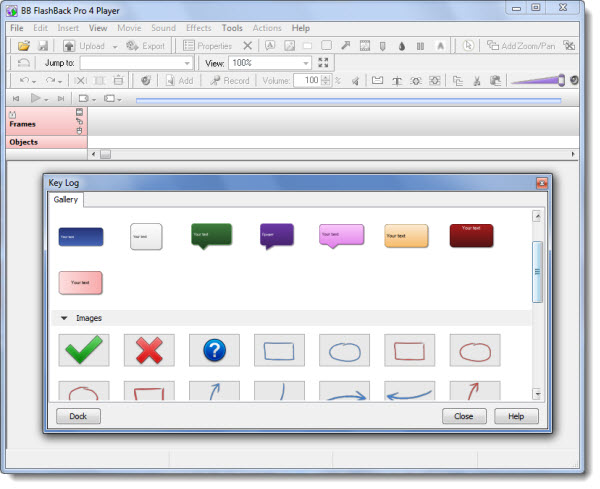Viewport: 600px width, 489px height.
Task: Click the Properties toolbar icon
Action: pos(207,46)
